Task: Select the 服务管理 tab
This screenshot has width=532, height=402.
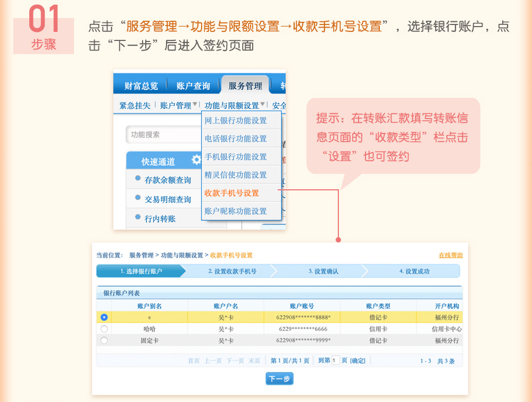Action: pyautogui.click(x=245, y=86)
